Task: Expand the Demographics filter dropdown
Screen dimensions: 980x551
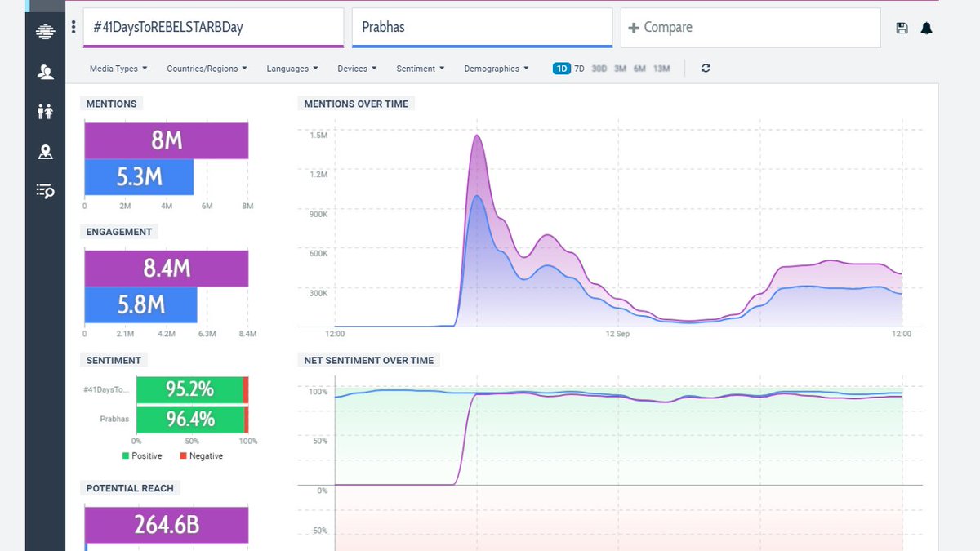Action: 497,69
